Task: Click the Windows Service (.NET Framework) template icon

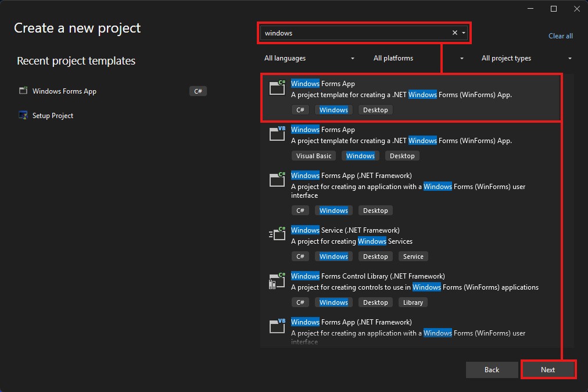Action: click(x=277, y=234)
